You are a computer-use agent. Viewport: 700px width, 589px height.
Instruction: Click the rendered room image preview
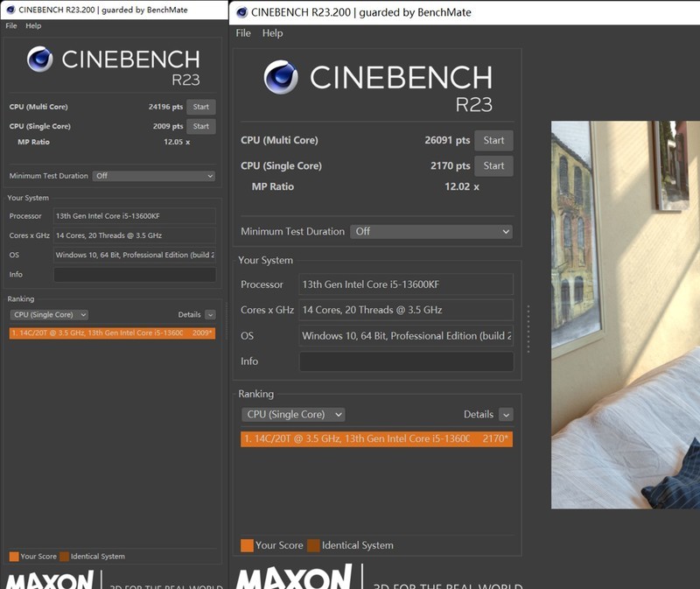pos(625,315)
